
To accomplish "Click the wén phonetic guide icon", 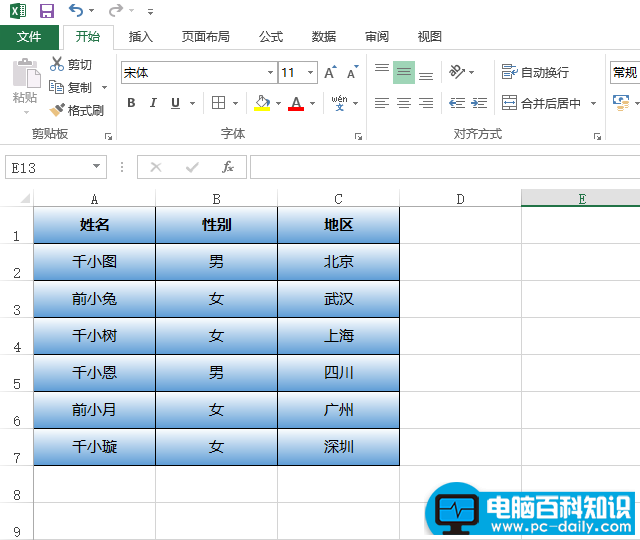I will [339, 103].
